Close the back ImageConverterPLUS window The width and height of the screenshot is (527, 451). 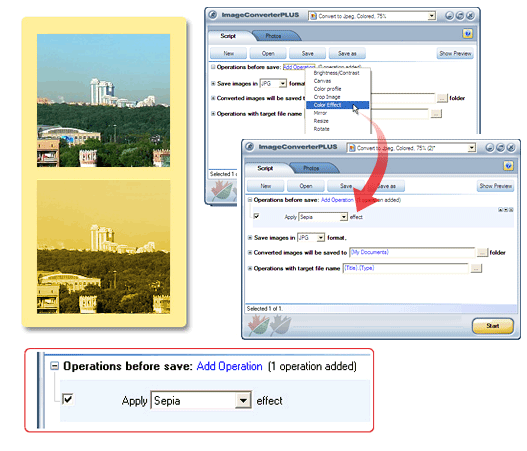(x=470, y=15)
